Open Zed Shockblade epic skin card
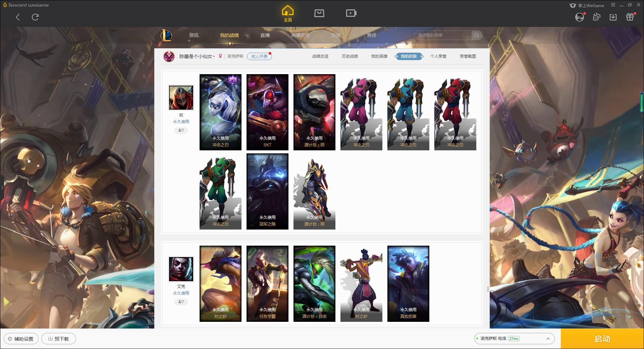The height and width of the screenshot is (349, 644). (220, 112)
